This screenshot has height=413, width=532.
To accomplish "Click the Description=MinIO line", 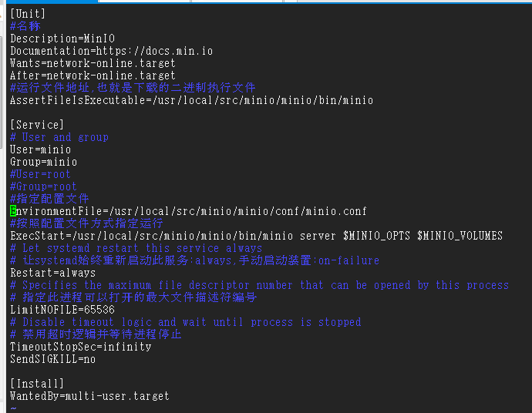I will [x=62, y=39].
